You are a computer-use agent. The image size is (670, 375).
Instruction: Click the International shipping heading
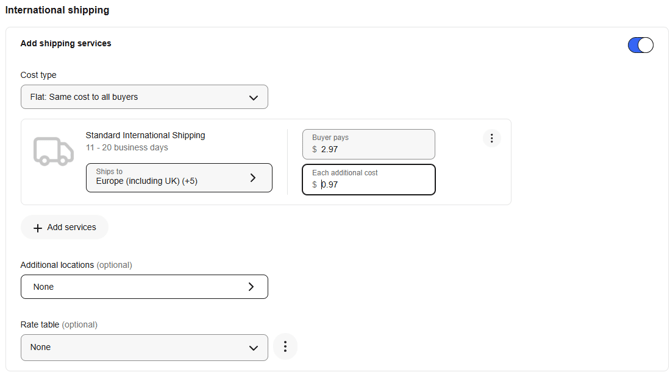(x=57, y=10)
